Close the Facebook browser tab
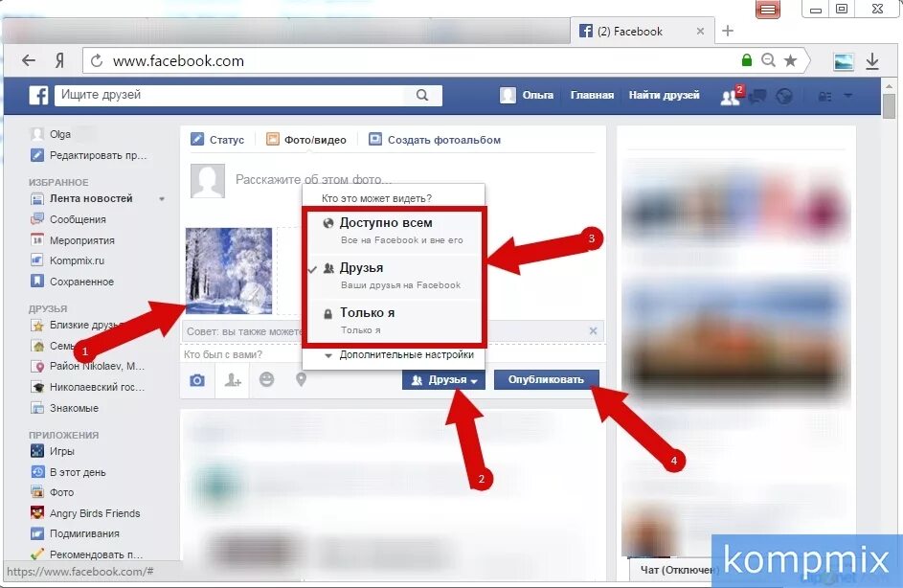The image size is (903, 588). pyautogui.click(x=700, y=31)
